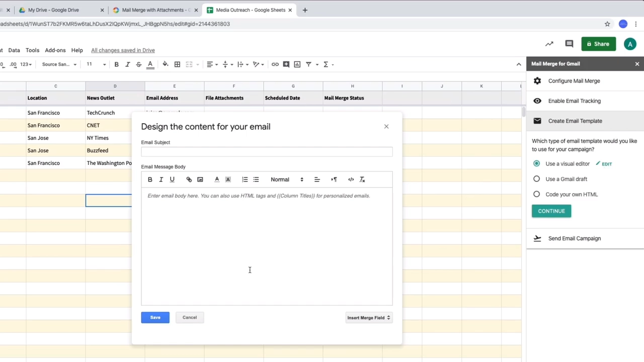Select Use a Gmail draft option

pyautogui.click(x=537, y=179)
